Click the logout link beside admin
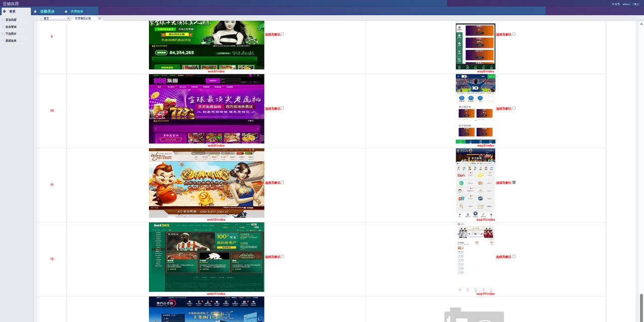This screenshot has height=322, width=644. point(636,4)
